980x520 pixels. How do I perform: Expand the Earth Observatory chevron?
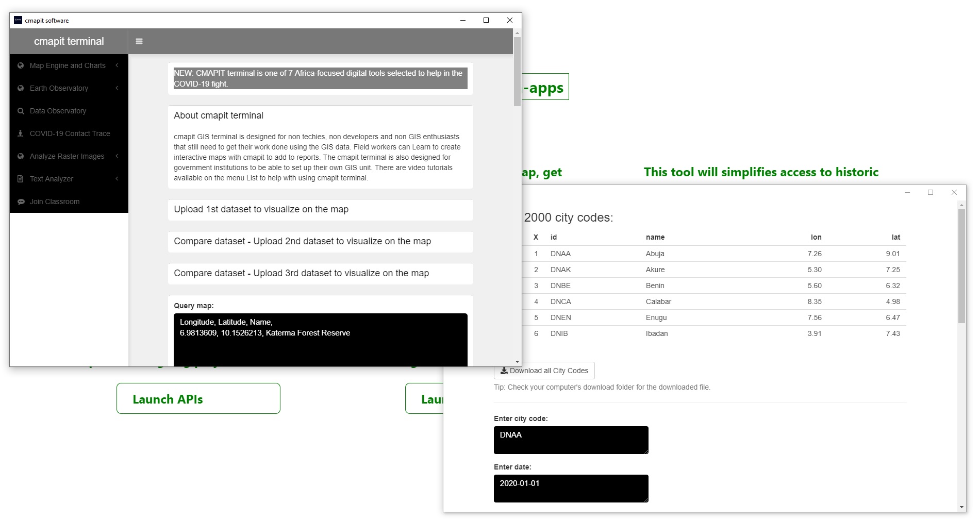(x=117, y=88)
